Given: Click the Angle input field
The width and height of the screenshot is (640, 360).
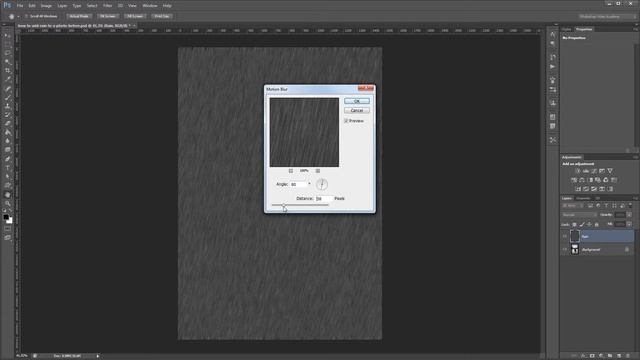Looking at the screenshot, I should 298,184.
